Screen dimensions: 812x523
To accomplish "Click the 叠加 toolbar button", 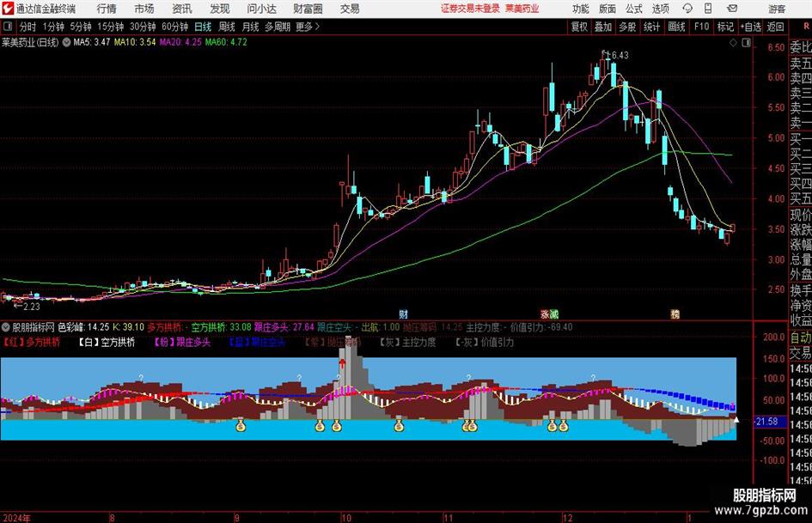I will 603,27.
